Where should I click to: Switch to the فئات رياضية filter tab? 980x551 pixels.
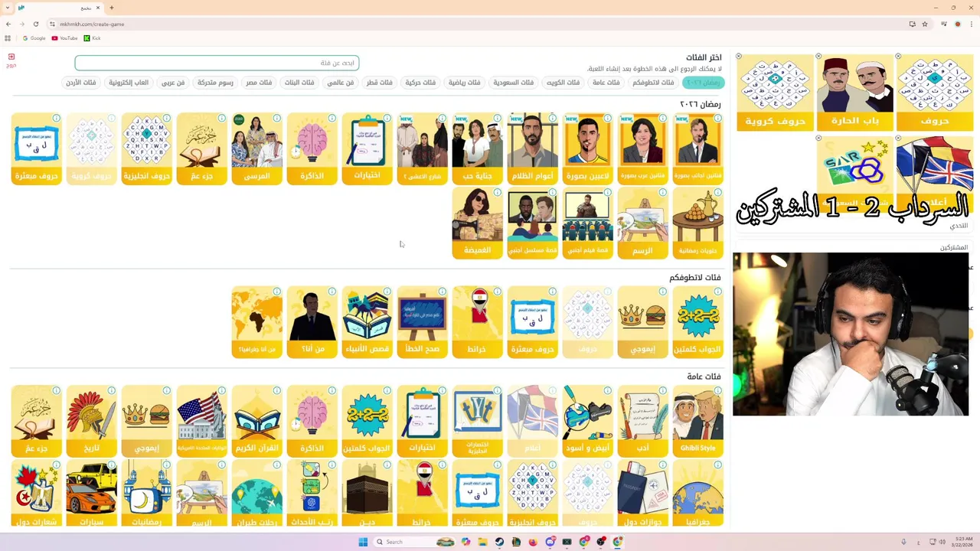(x=464, y=83)
